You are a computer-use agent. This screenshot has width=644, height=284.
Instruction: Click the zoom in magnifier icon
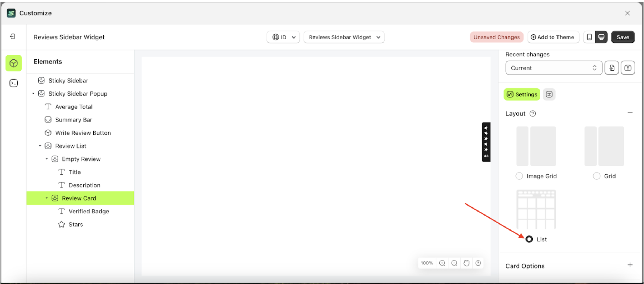tap(442, 263)
